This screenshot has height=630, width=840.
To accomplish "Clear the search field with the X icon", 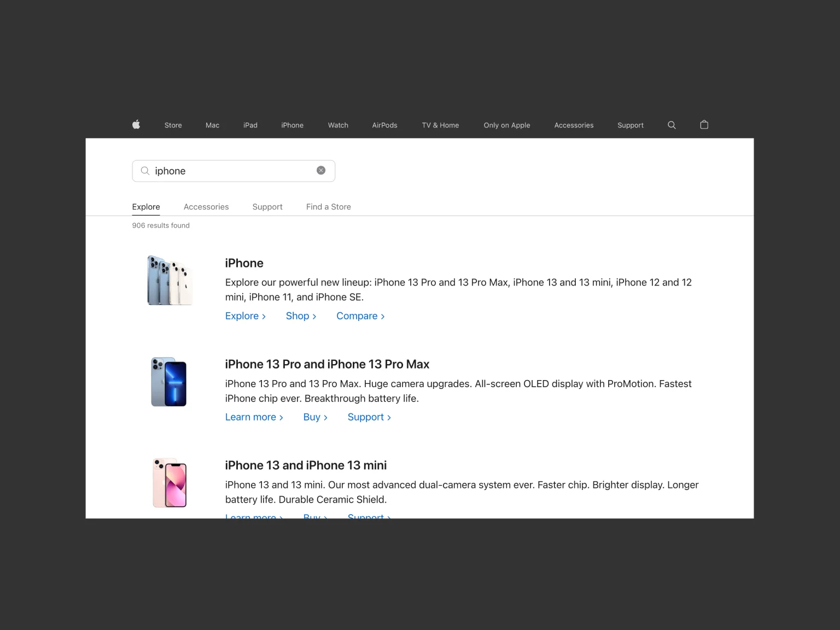I will point(321,171).
